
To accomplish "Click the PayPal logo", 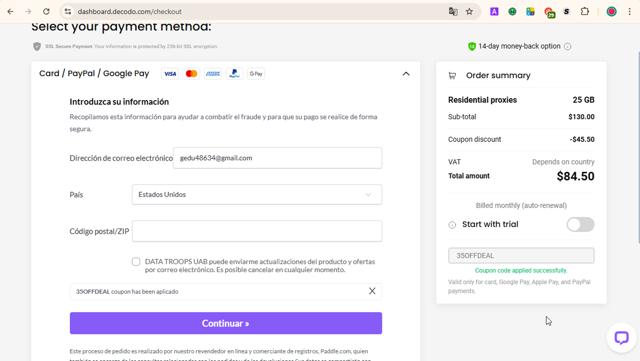I will click(234, 74).
